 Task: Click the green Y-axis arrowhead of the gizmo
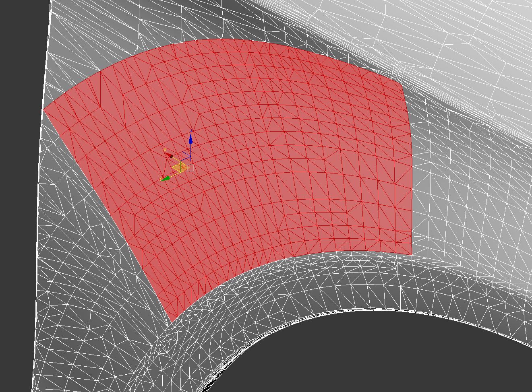coord(166,178)
